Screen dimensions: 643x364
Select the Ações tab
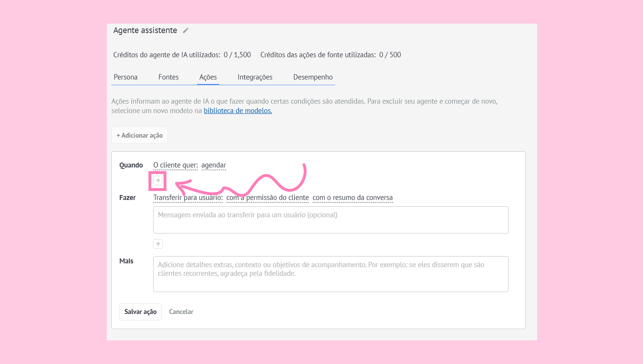[208, 77]
